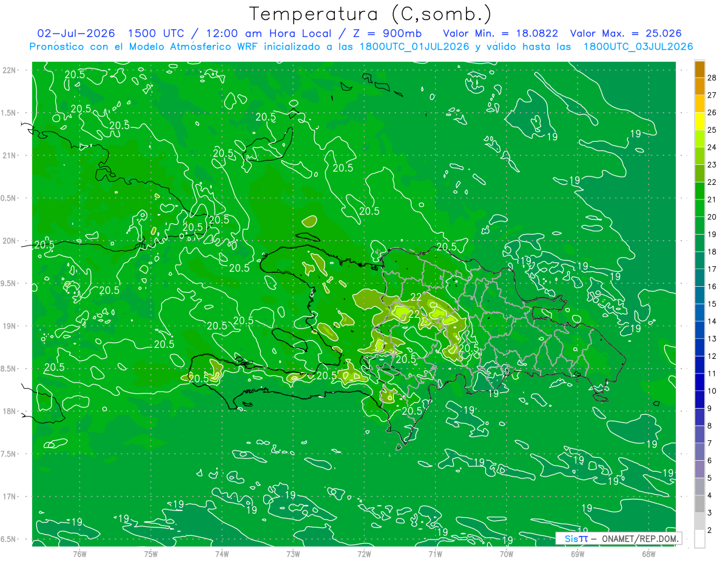The height and width of the screenshot is (562, 728).
Task: Pick the green swatch between 20 and 21
Action: click(699, 209)
